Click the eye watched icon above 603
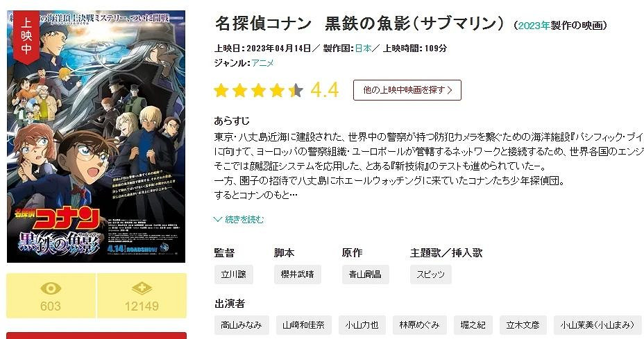Viewport: 644px width, 339px height. click(51, 288)
